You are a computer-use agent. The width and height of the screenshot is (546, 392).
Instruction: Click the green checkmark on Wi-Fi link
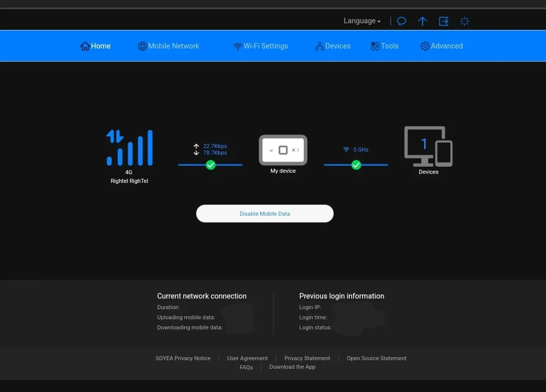tap(356, 165)
